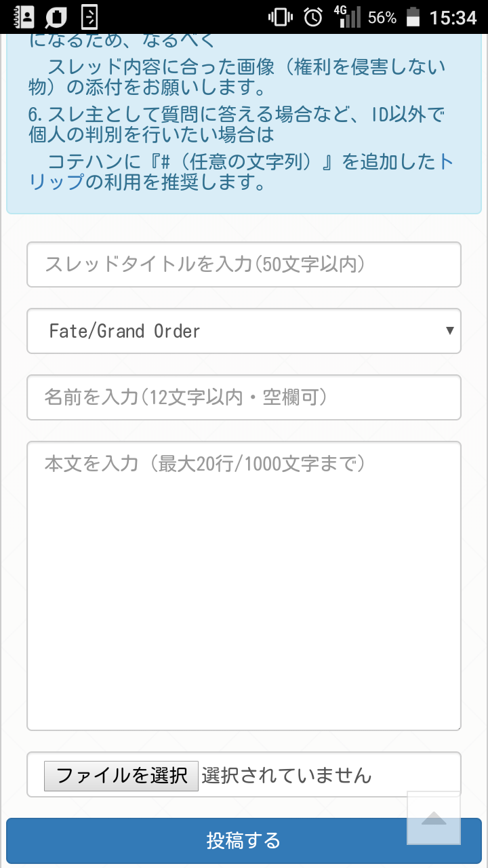
Task: Tap the contacts notification icon in status bar
Action: coord(24,16)
